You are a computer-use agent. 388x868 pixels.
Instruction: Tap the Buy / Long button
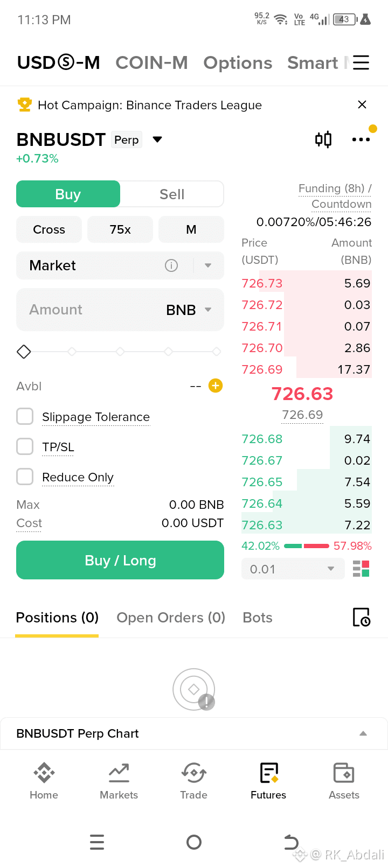(120, 560)
